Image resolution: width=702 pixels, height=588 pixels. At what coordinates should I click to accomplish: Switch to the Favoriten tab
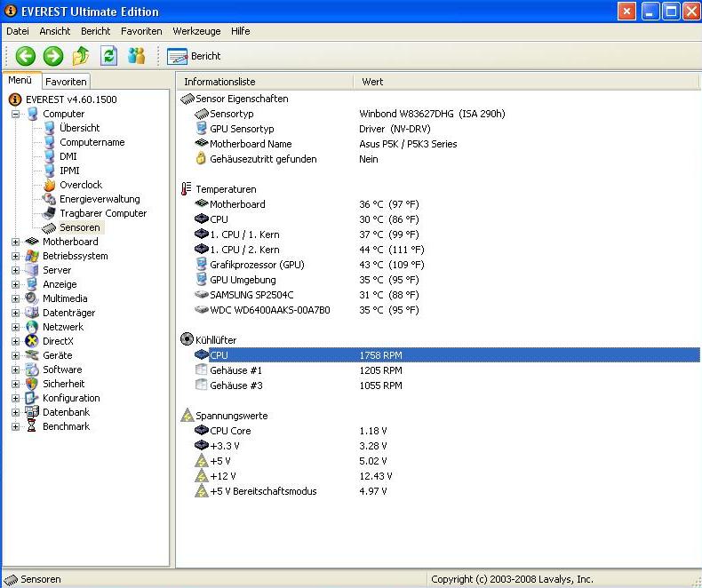pyautogui.click(x=67, y=82)
